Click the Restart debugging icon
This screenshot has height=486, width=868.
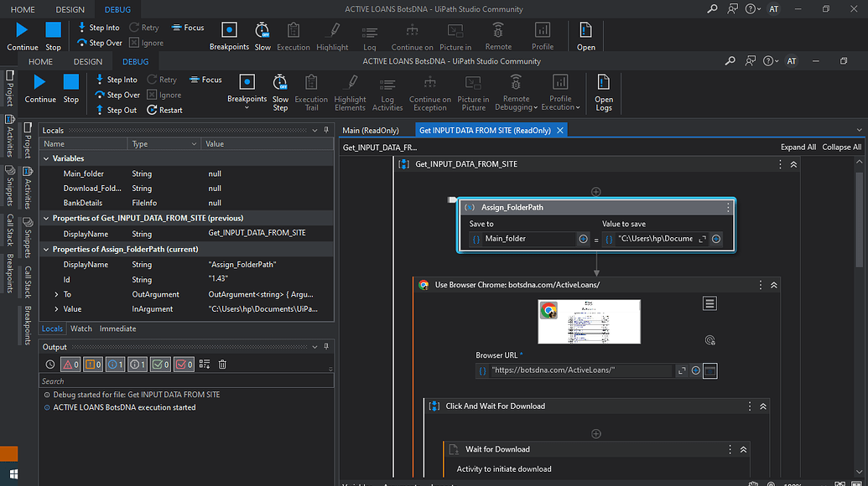point(152,110)
